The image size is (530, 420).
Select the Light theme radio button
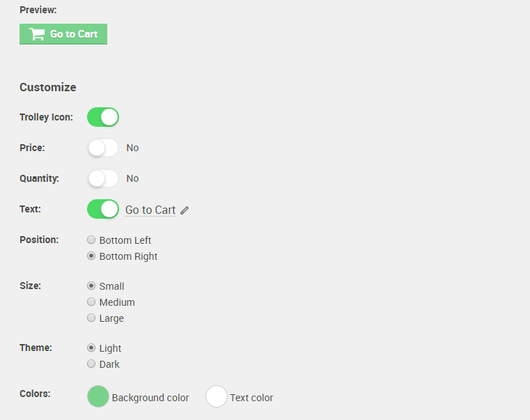[91, 348]
